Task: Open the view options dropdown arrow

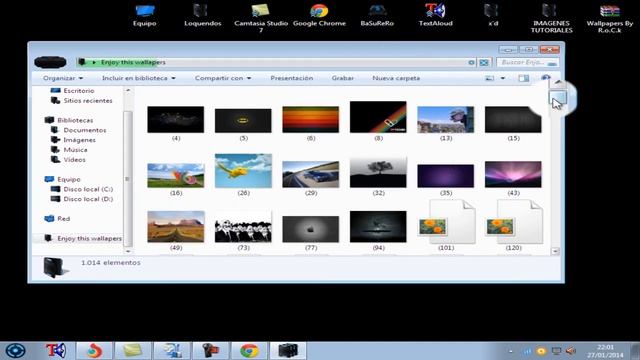Action: pyautogui.click(x=503, y=78)
